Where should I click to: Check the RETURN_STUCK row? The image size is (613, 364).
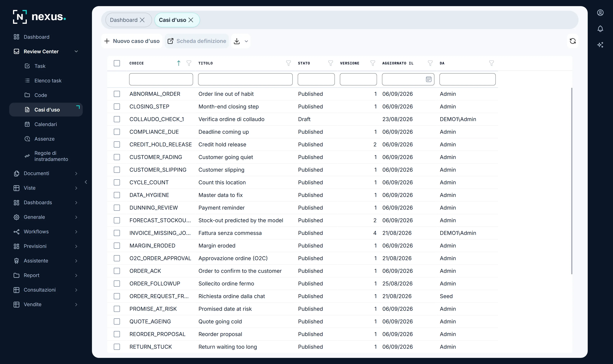click(117, 347)
